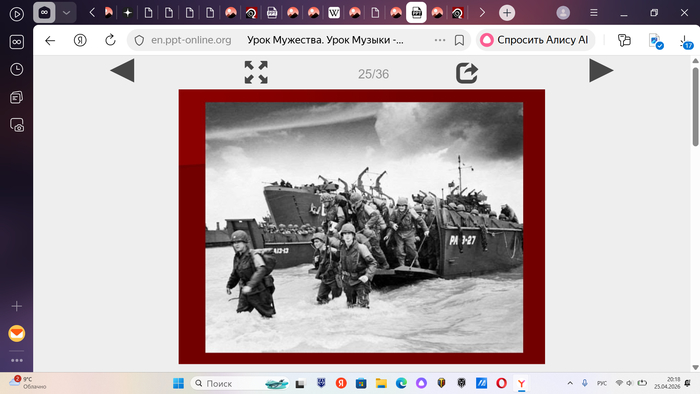The width and height of the screenshot is (700, 394).
Task: Launch Microsoft Edge from taskbar
Action: coord(401,383)
